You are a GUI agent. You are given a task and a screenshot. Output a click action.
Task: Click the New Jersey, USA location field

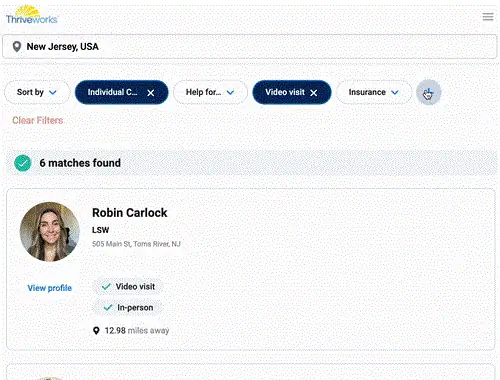tap(250, 47)
